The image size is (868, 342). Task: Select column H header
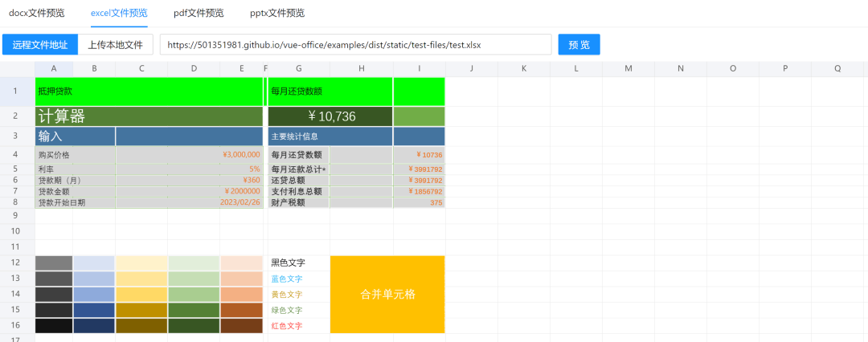[x=362, y=68]
